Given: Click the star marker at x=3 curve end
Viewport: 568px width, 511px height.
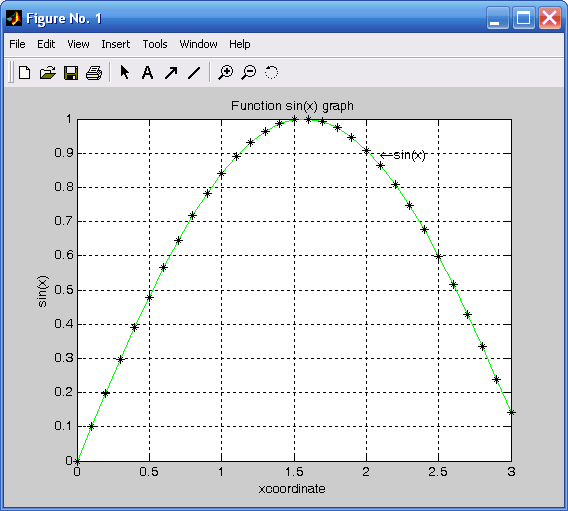Looking at the screenshot, I should 511,412.
